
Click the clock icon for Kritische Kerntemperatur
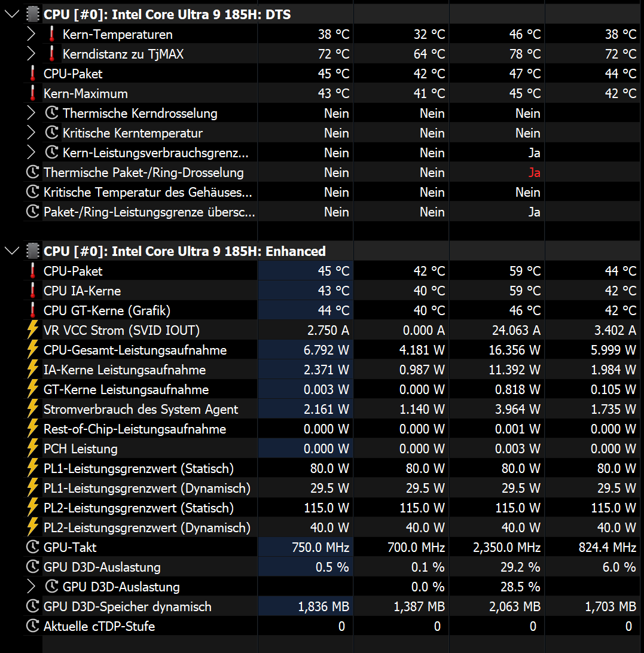(x=51, y=133)
